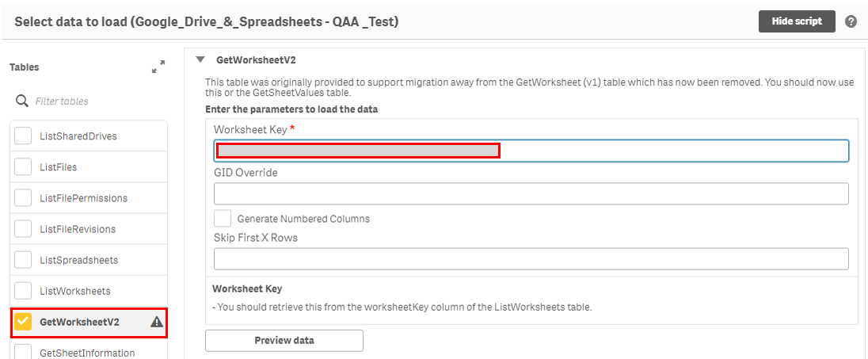Check the ListFilePermissions checkbox
This screenshot has height=359, width=868.
(x=23, y=198)
